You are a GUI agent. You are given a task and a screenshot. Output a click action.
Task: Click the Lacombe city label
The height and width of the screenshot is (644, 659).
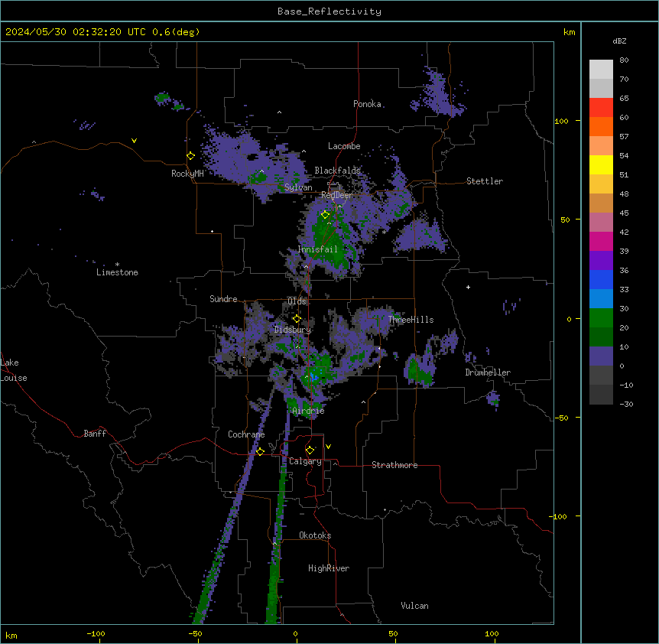tap(344, 146)
